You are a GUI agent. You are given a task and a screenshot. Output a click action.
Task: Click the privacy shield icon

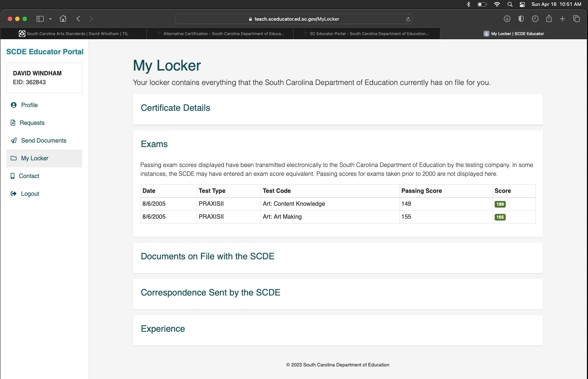coord(521,19)
